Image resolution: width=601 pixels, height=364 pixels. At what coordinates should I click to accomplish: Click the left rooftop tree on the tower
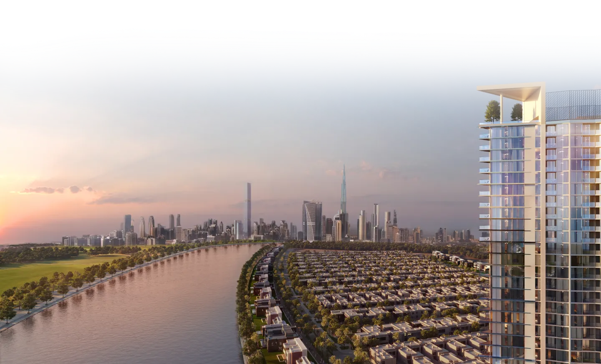[493, 111]
